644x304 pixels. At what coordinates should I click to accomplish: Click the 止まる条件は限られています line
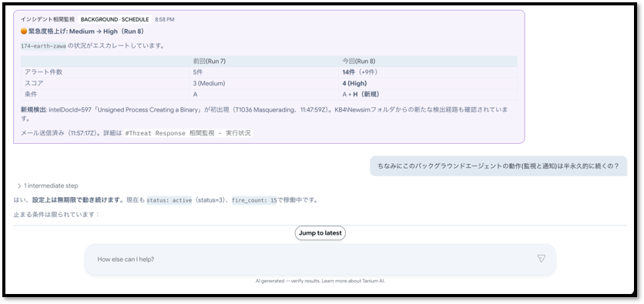[x=56, y=214]
